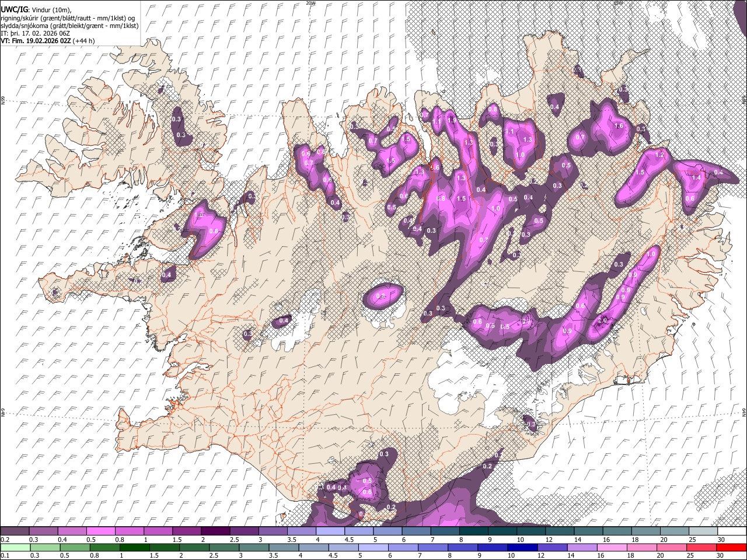747x560 pixels.
Task: Click the darkest green 1–1.5 rain legend swatch
Action: (135, 547)
